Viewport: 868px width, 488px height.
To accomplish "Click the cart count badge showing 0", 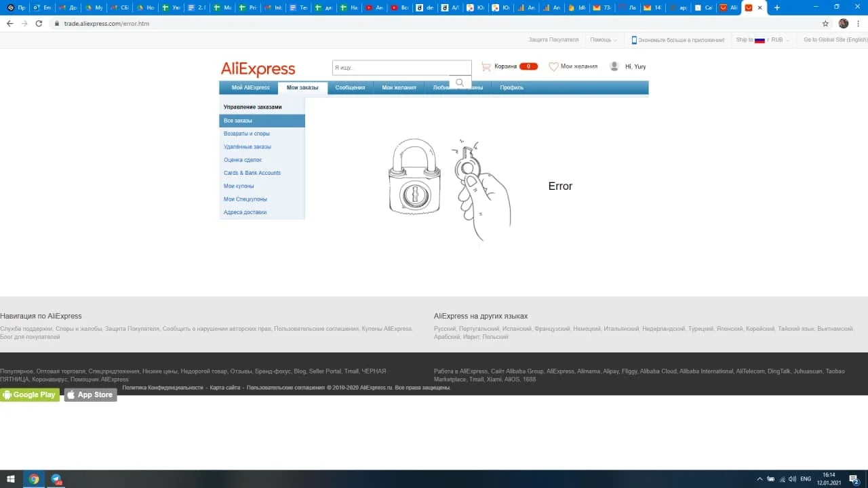I will tap(528, 66).
